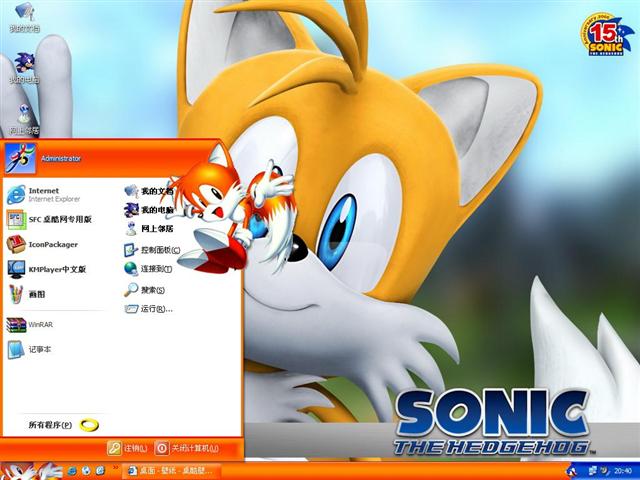Click the volume tray icon

click(604, 471)
